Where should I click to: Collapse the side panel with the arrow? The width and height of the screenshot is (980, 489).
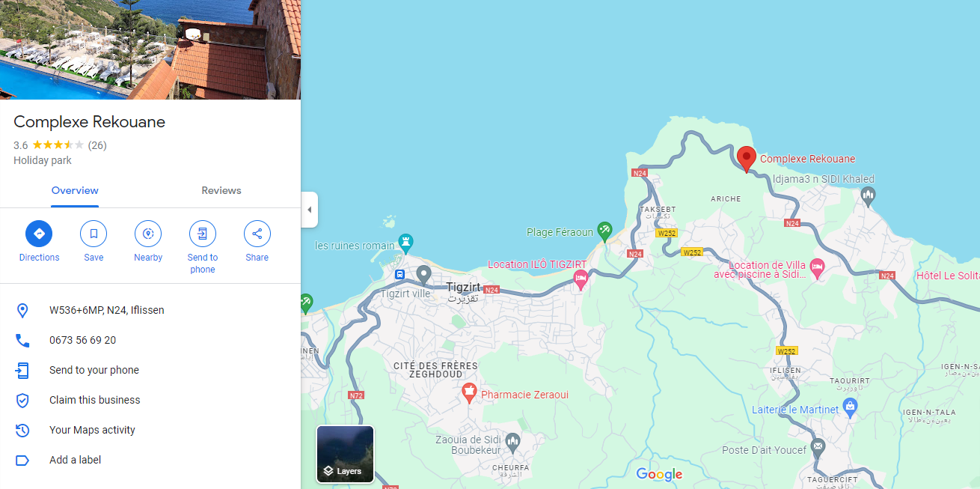(x=310, y=210)
